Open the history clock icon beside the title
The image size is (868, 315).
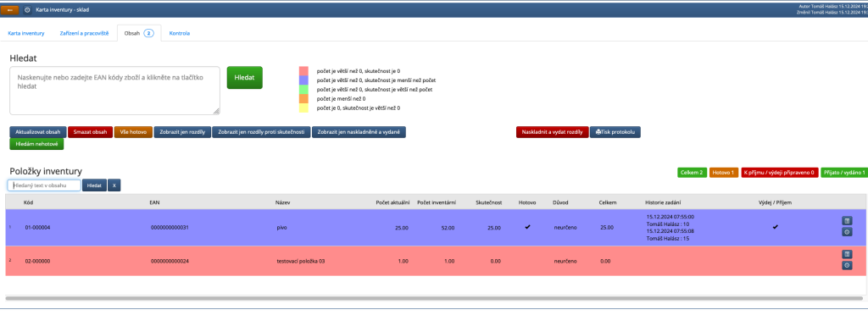coord(27,10)
